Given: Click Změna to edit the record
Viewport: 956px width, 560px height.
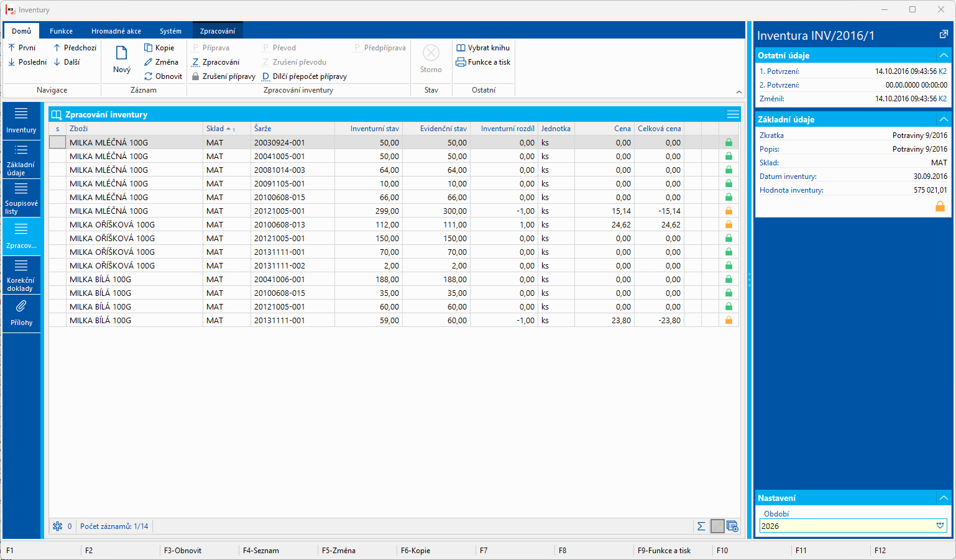Looking at the screenshot, I should pyautogui.click(x=161, y=62).
